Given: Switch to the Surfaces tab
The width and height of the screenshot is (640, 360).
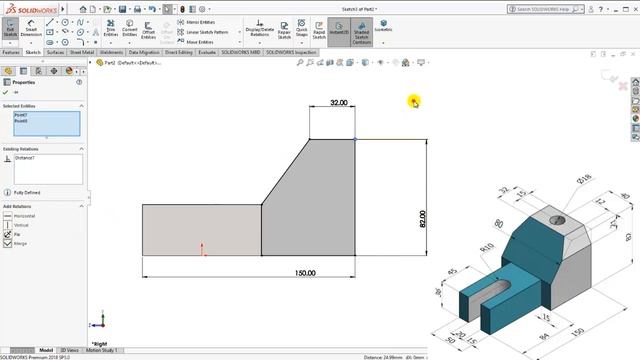Looking at the screenshot, I should [55, 53].
